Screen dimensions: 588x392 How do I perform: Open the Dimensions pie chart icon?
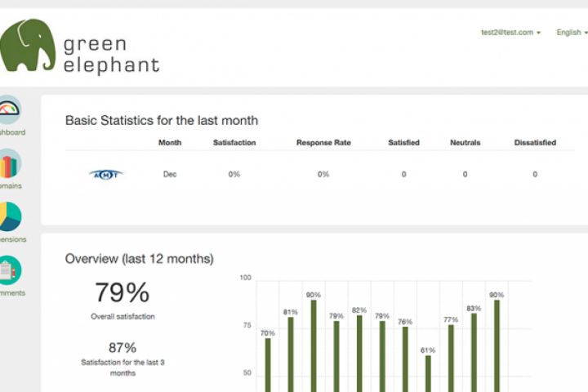point(9,217)
